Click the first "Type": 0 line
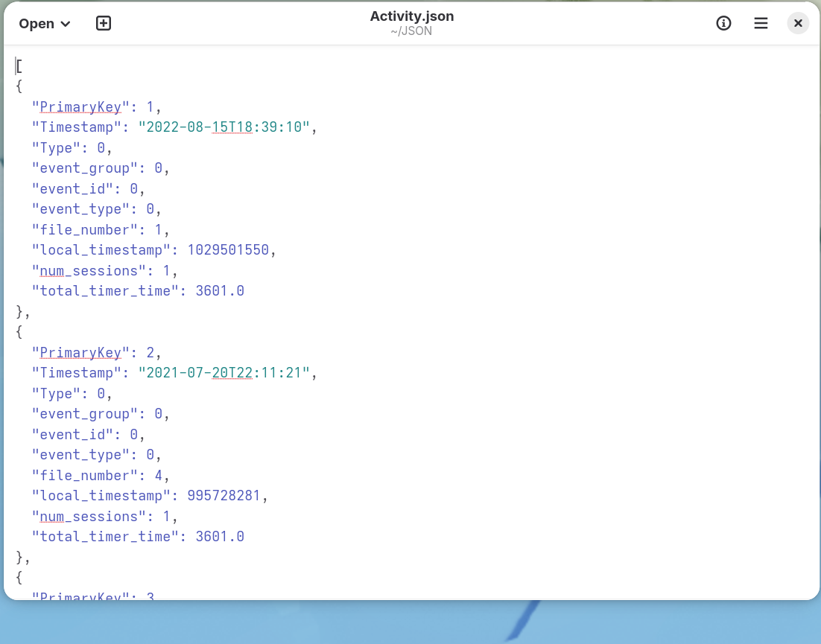This screenshot has width=821, height=644. click(x=72, y=148)
